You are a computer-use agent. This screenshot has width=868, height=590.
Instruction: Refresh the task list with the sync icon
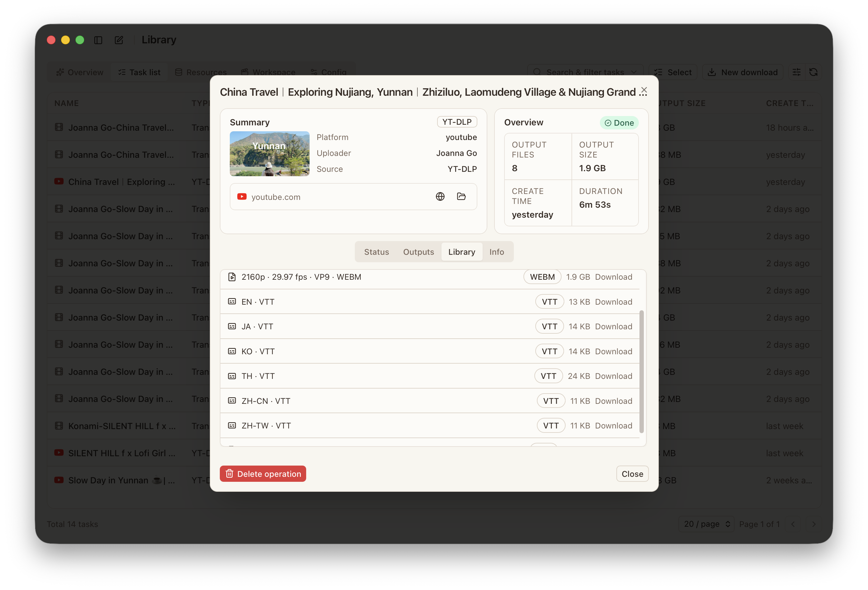tap(813, 72)
